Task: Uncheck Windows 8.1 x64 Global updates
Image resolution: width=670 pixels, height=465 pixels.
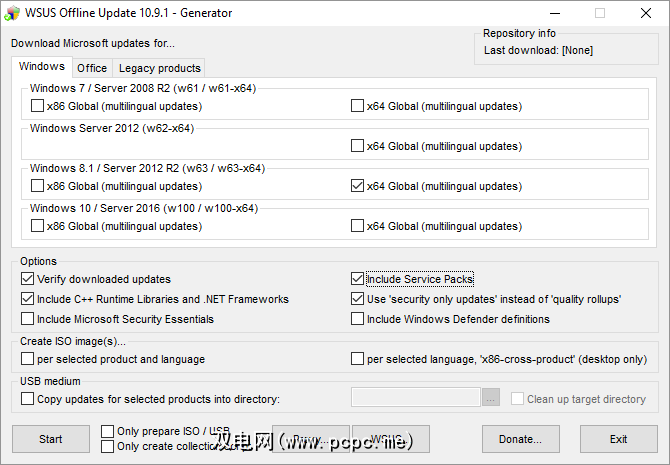Action: tap(358, 186)
